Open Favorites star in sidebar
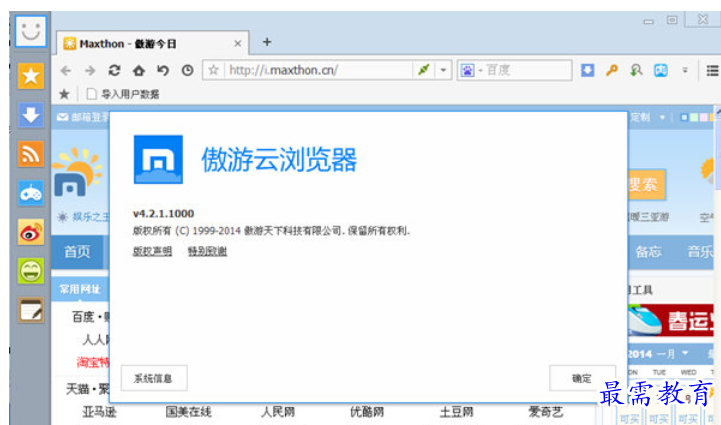This screenshot has width=721, height=425. (x=31, y=76)
